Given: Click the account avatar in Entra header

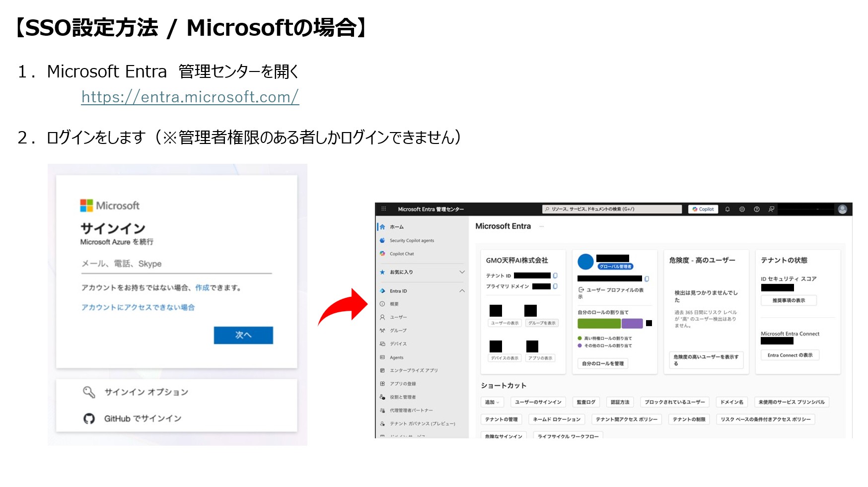Looking at the screenshot, I should click(x=842, y=209).
